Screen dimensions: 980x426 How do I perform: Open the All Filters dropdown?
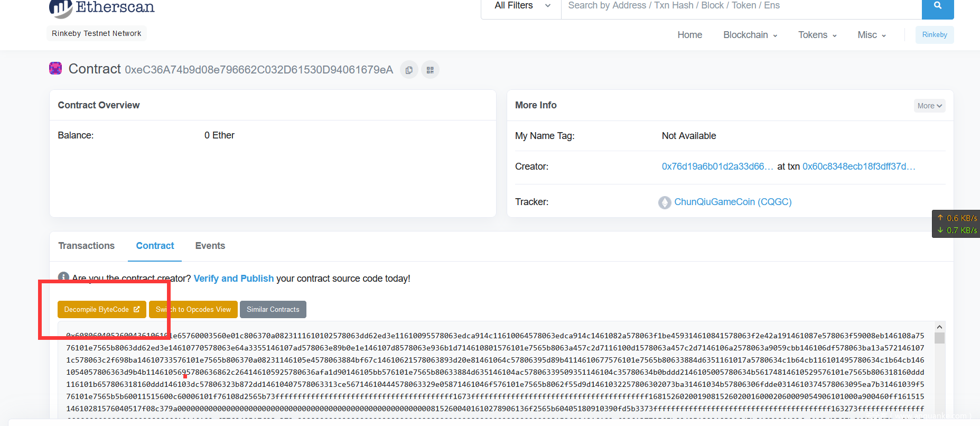[x=521, y=6]
